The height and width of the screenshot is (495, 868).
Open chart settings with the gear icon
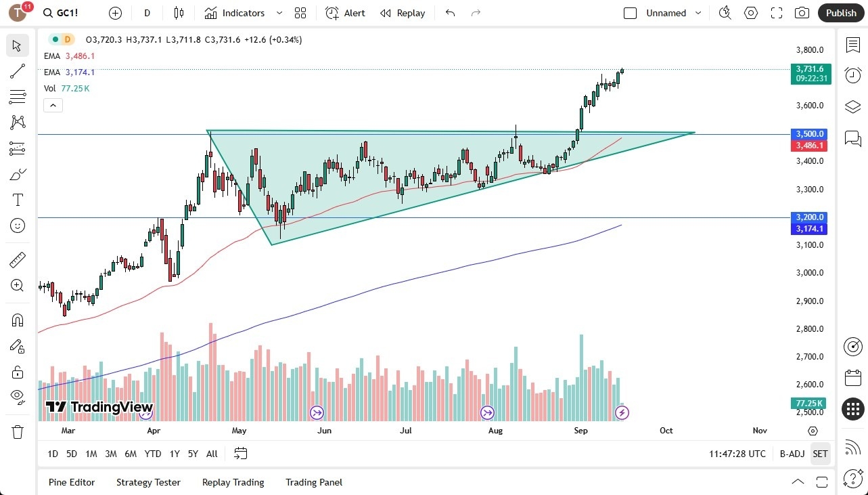point(751,13)
